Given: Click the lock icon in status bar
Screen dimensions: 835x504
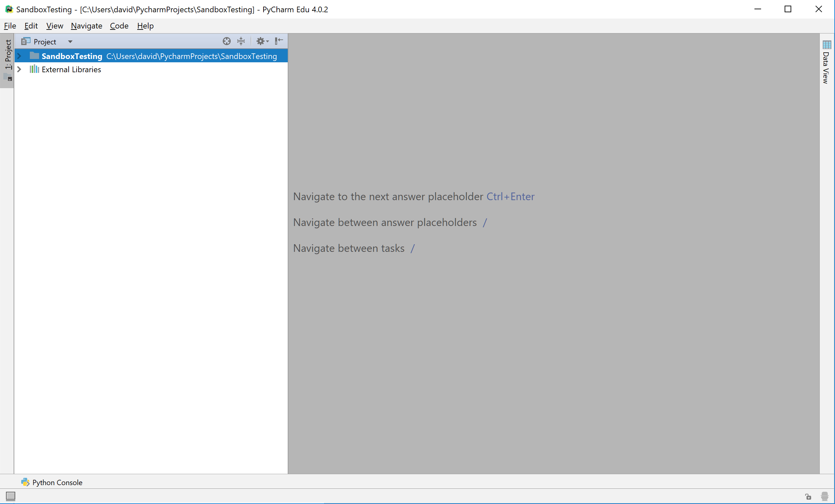Looking at the screenshot, I should (808, 497).
